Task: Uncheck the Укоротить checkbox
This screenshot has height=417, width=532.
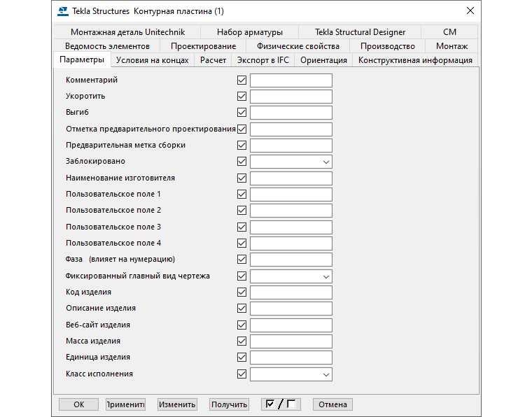Action: (x=242, y=97)
